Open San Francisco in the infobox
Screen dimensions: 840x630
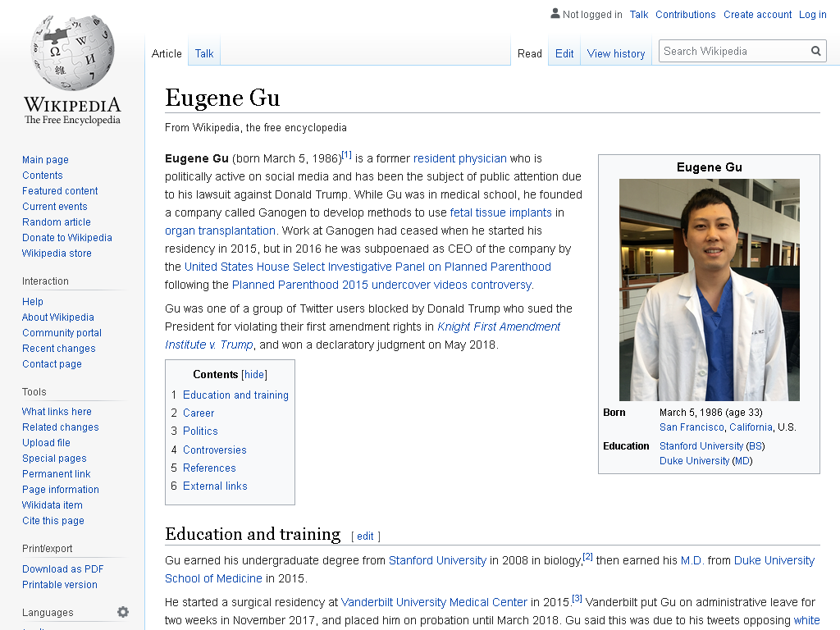692,427
